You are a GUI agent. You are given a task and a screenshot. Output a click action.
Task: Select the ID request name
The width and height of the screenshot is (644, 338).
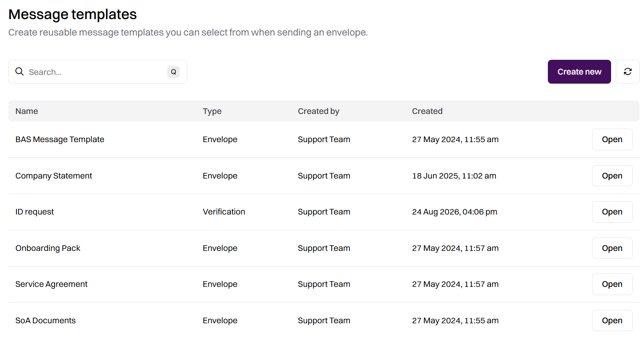point(35,212)
